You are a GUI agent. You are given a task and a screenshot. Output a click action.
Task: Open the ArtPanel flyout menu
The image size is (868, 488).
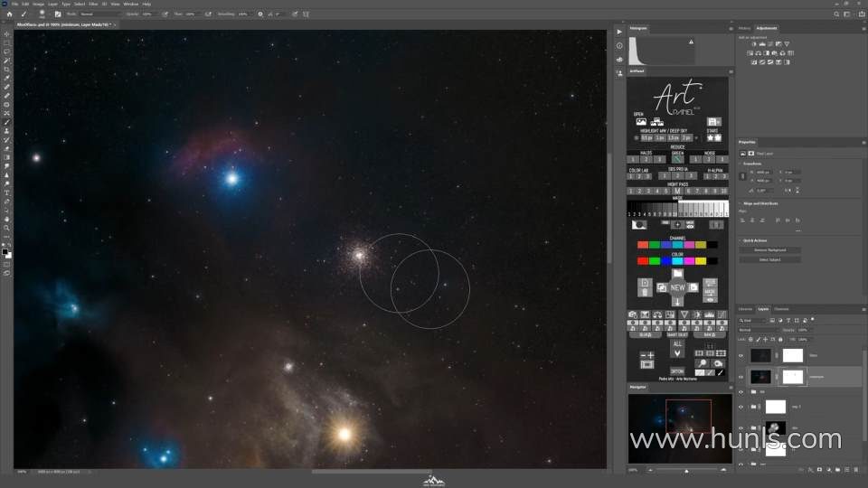[x=731, y=71]
